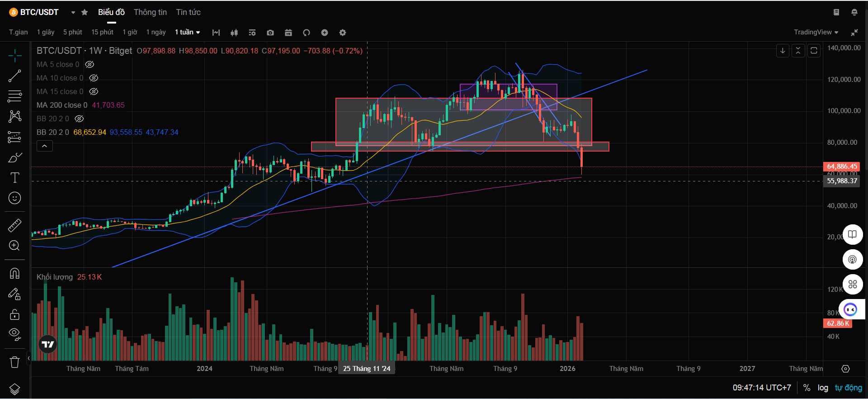Image resolution: width=868 pixels, height=399 pixels.
Task: Select the ruler measure tool
Action: tap(14, 225)
